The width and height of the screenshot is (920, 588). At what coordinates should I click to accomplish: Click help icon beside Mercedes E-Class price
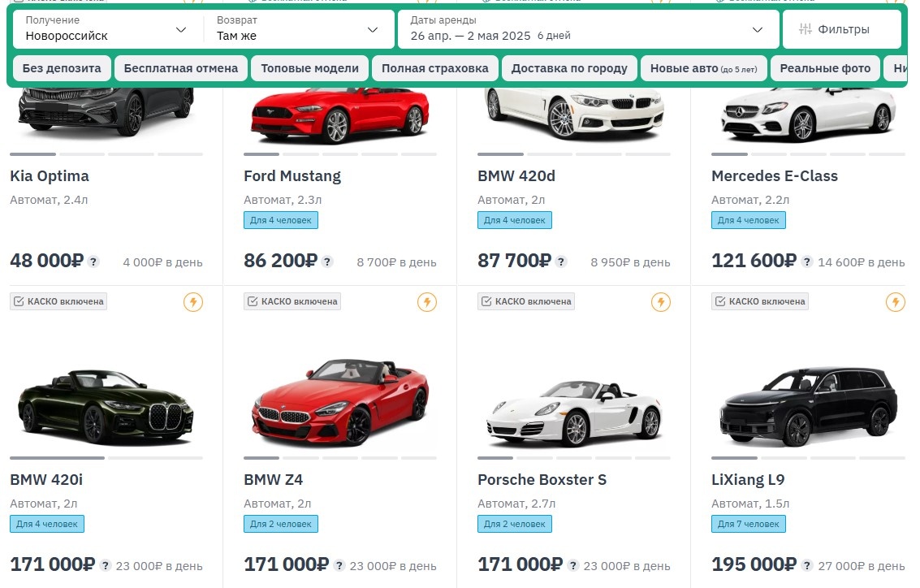click(x=807, y=262)
